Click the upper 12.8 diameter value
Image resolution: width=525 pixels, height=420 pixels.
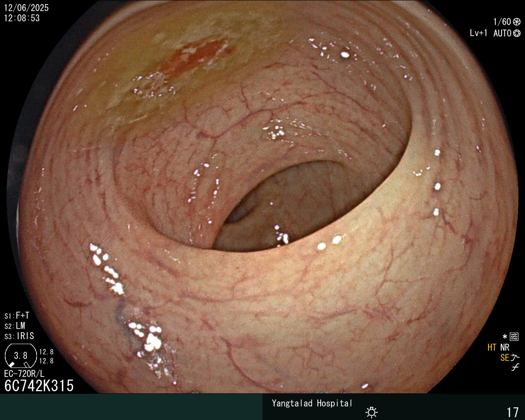coord(46,352)
